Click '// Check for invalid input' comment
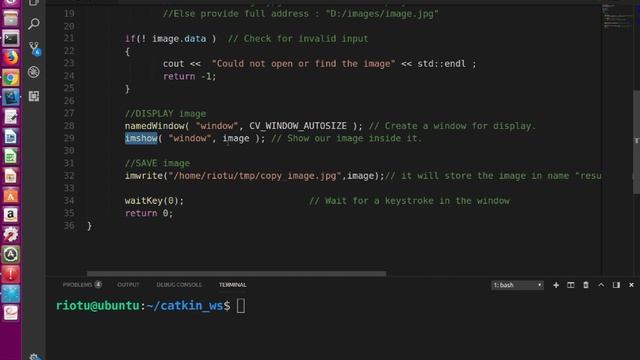The height and width of the screenshot is (360, 640). pyautogui.click(x=298, y=39)
